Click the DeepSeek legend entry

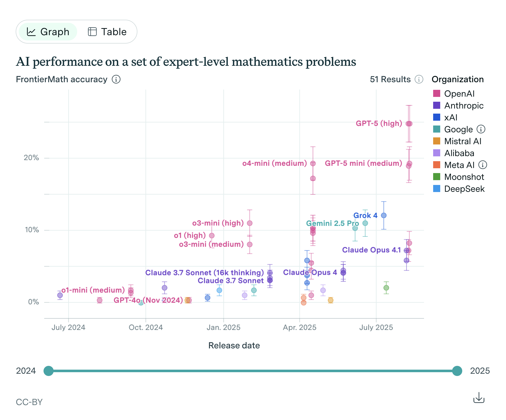tap(464, 189)
